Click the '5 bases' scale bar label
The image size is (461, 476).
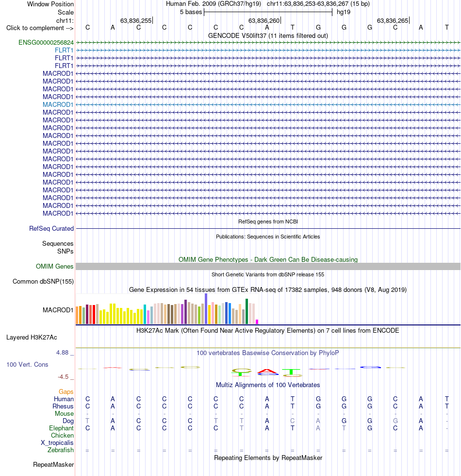click(191, 12)
